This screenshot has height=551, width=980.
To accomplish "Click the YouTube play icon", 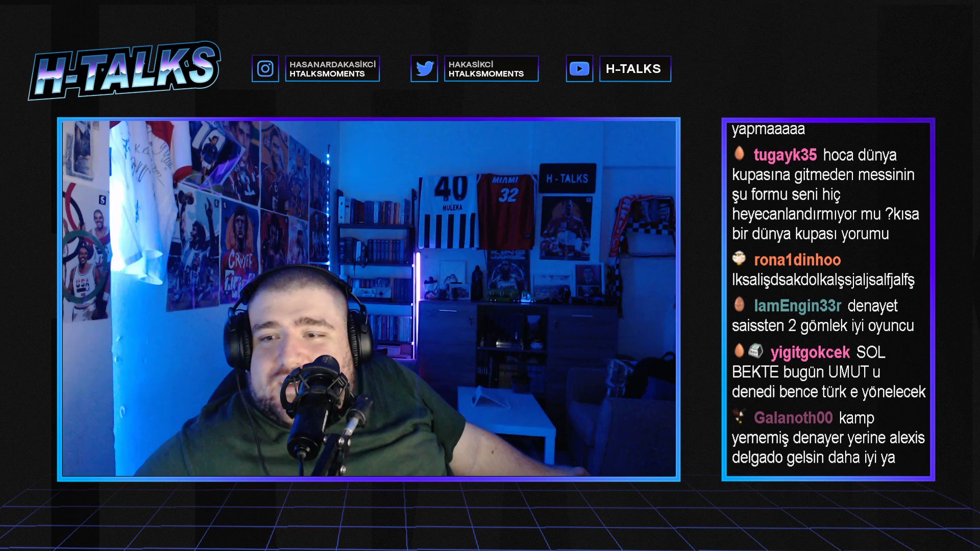I will click(x=579, y=68).
